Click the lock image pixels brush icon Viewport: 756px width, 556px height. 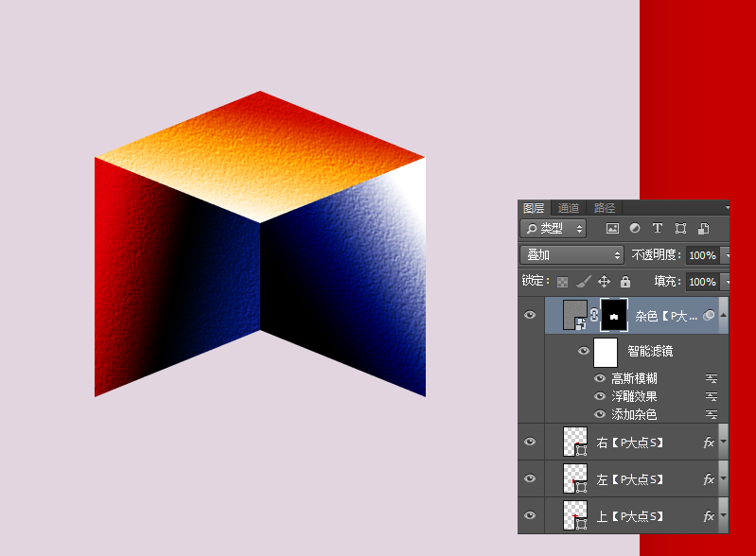tap(584, 282)
